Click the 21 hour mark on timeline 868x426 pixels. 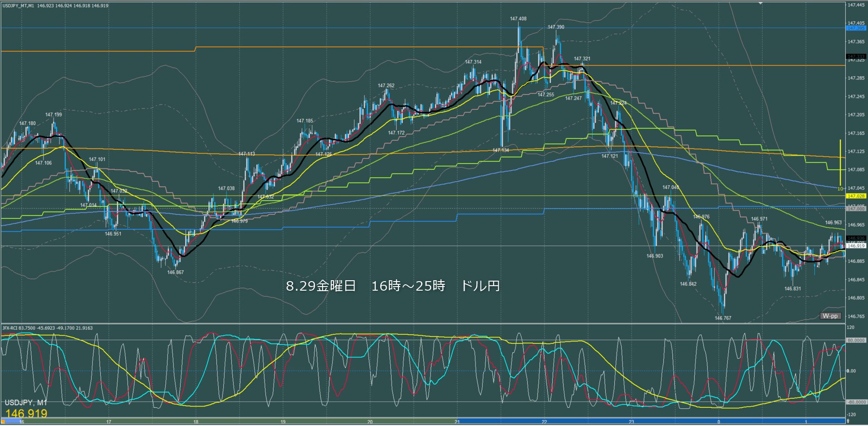pos(457,422)
